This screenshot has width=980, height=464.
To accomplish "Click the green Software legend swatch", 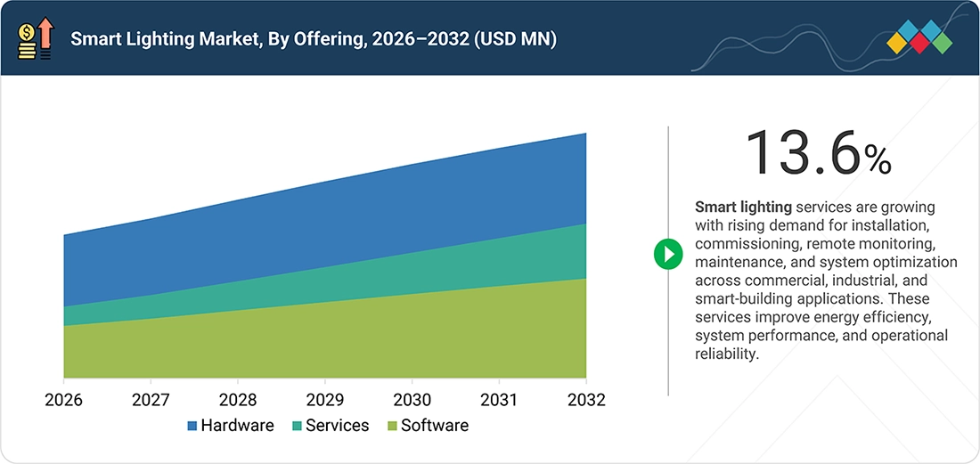I will [392, 426].
